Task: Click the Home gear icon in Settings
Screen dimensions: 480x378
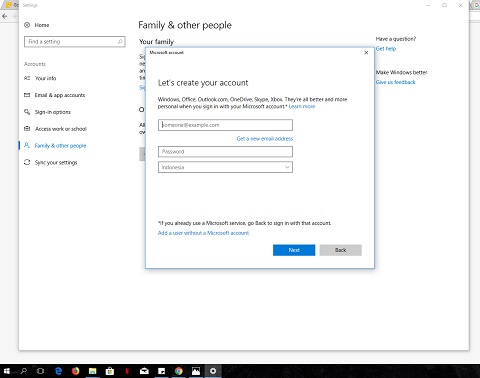Action: pyautogui.click(x=27, y=25)
